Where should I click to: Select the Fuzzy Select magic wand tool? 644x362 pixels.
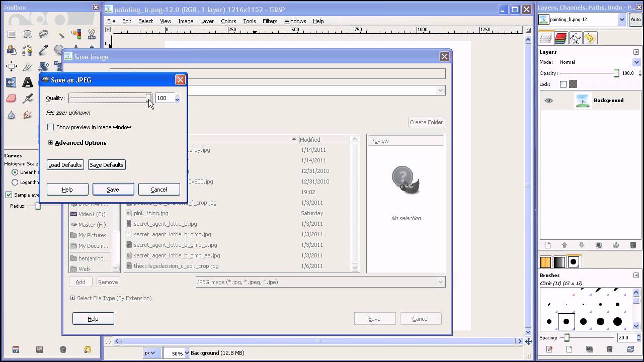pos(61,35)
